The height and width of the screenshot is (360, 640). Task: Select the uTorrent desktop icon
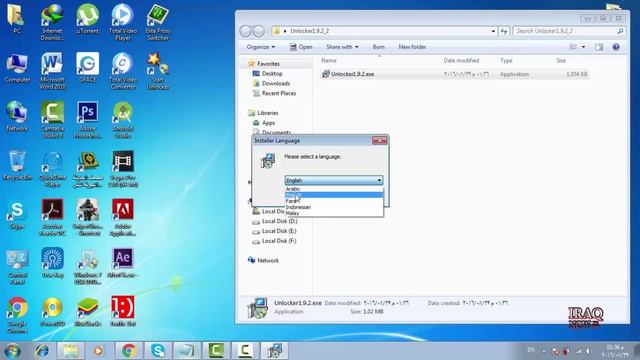point(88,19)
